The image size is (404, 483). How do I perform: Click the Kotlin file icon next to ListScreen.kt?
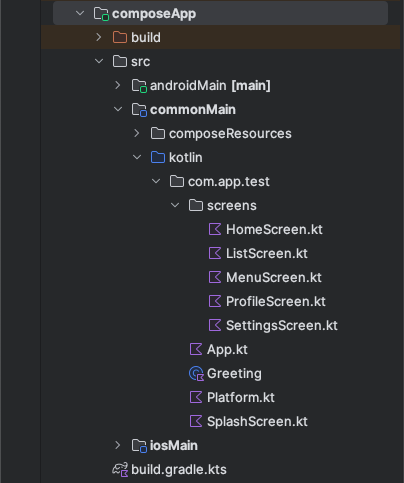[x=215, y=253]
